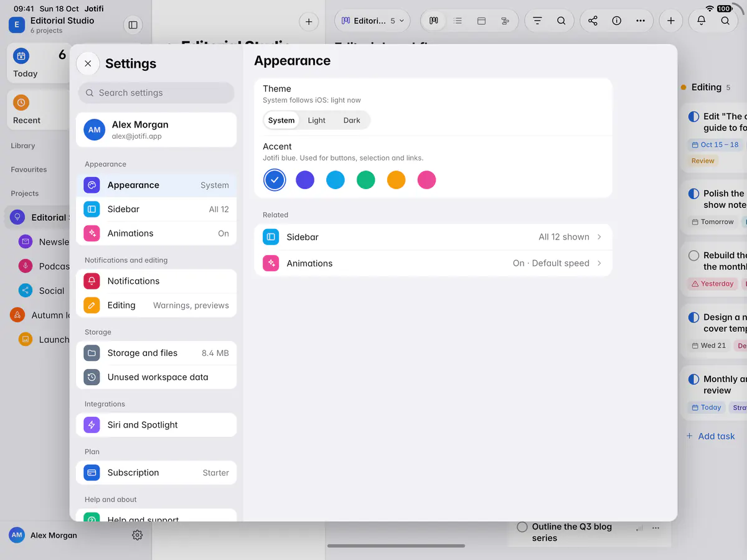The height and width of the screenshot is (560, 747).
Task: Select the Jotifi blue accent swatch
Action: click(x=275, y=180)
